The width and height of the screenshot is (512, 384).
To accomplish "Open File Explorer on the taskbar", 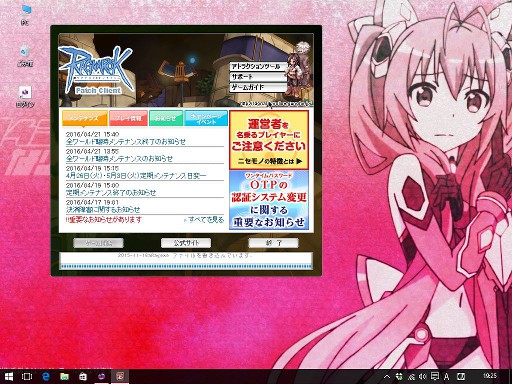I will coord(64,377).
